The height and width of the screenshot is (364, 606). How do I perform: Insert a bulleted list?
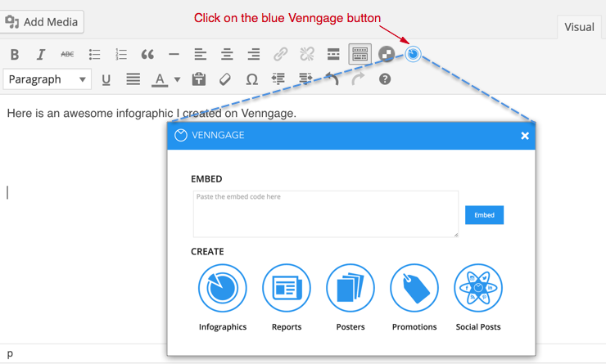pos(94,55)
